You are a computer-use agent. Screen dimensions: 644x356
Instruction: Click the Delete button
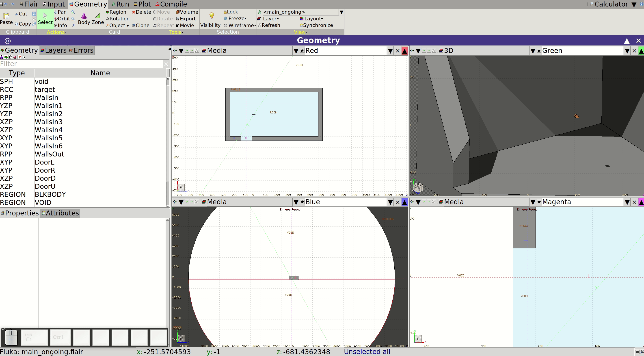[141, 12]
